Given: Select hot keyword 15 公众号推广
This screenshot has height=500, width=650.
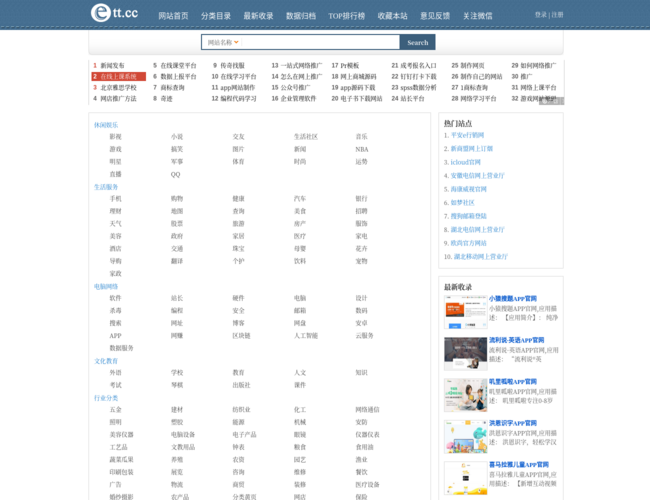Looking at the screenshot, I should (296, 87).
